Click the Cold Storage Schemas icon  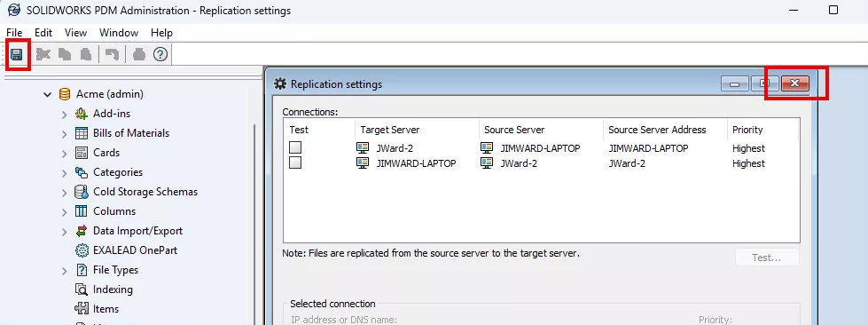[82, 192]
